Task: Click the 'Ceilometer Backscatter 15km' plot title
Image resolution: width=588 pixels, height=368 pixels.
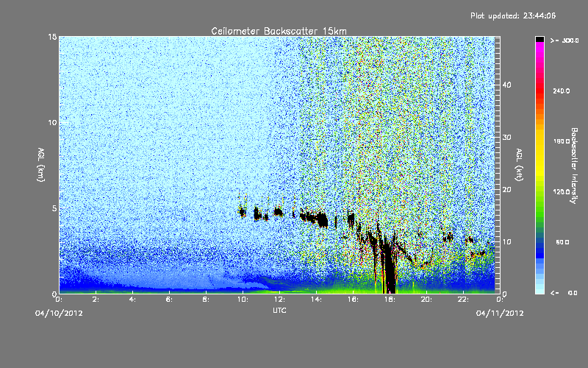Action: pos(279,31)
